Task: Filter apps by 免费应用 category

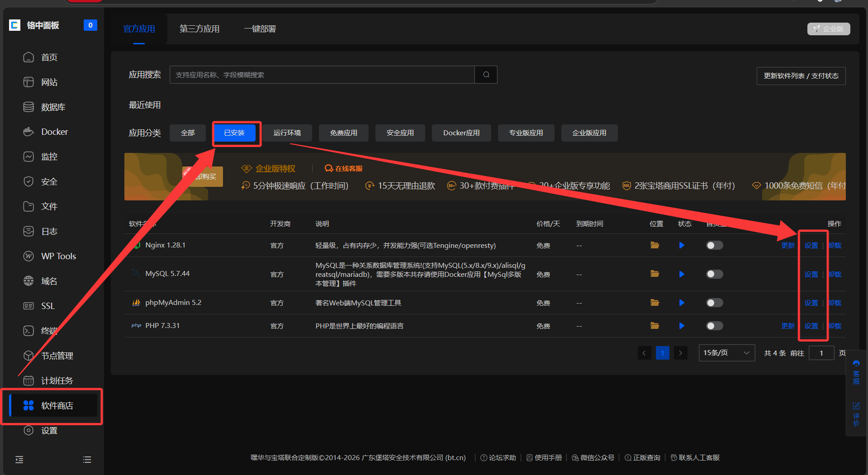Action: click(344, 133)
